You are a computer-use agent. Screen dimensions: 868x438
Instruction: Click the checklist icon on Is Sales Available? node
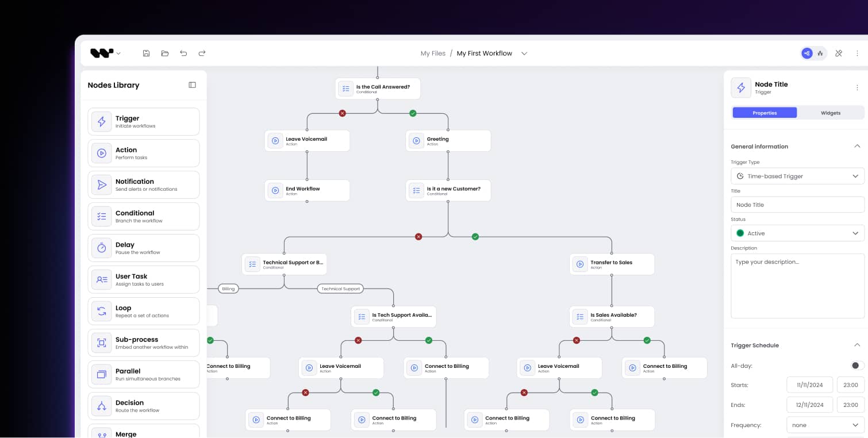point(580,317)
